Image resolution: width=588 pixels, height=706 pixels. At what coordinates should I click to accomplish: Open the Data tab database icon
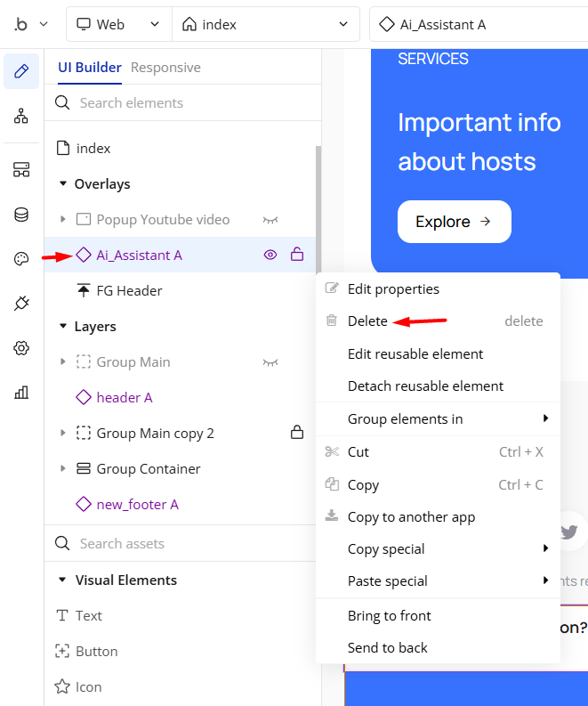tap(21, 215)
